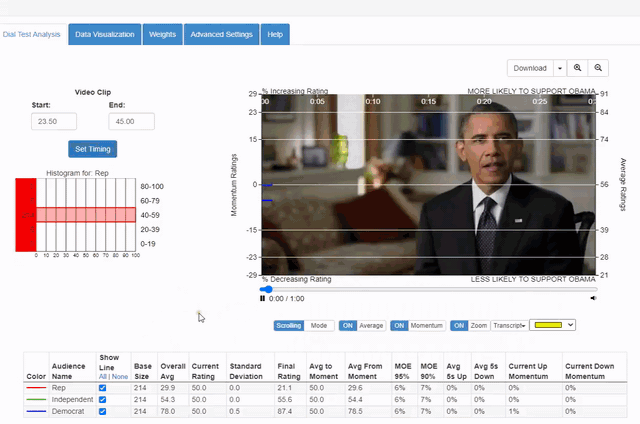640x424 pixels.
Task: Select the Independent audience name
Action: click(x=72, y=400)
